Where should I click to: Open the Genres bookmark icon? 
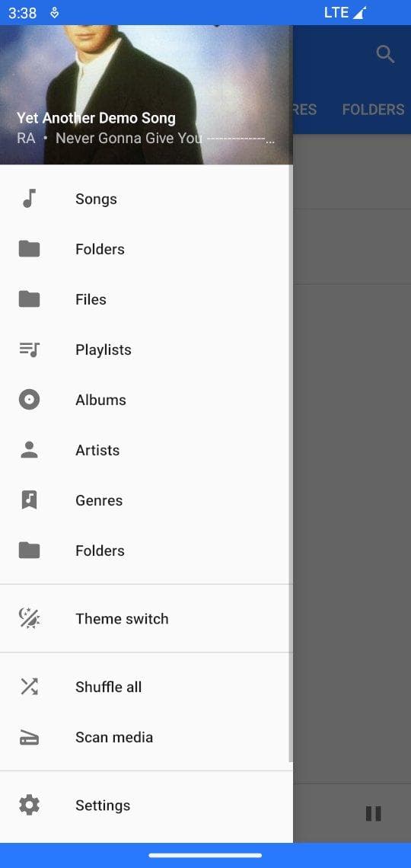click(30, 500)
